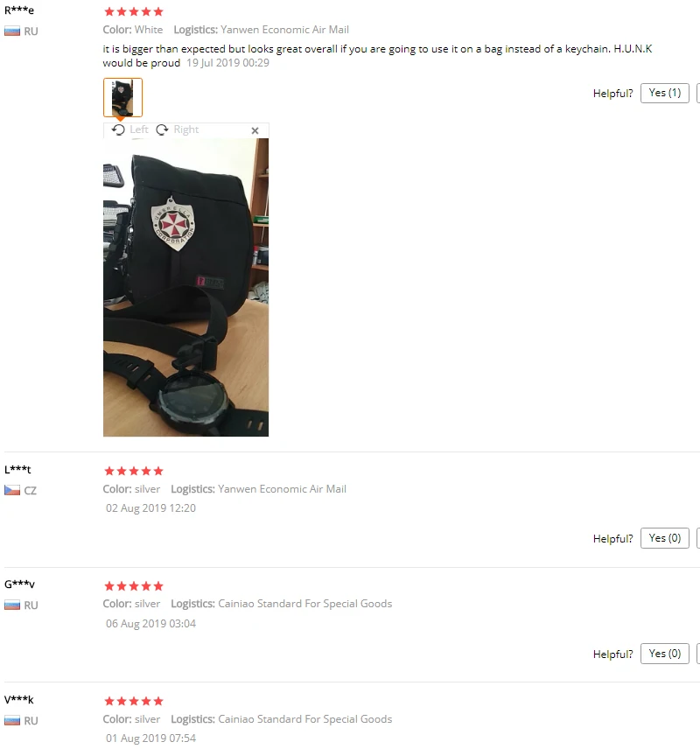Viewport: 700px width, 749px height.
Task: Click the five-star rating of R***e's review
Action: [x=134, y=11]
